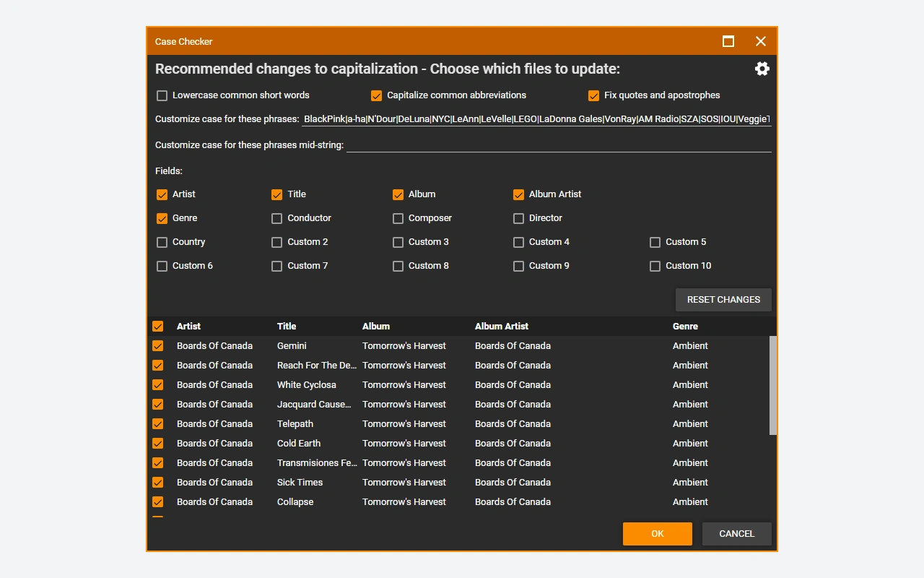924x578 pixels.
Task: Uncheck the Gemini track row
Action: pyautogui.click(x=157, y=346)
